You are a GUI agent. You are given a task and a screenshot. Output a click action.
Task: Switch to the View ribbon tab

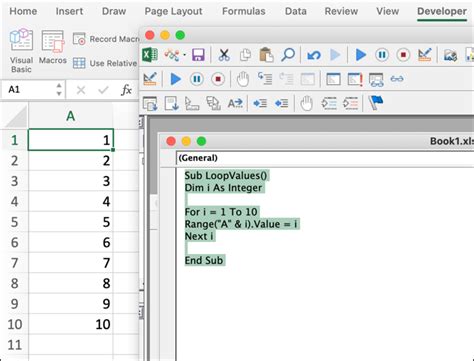point(388,11)
